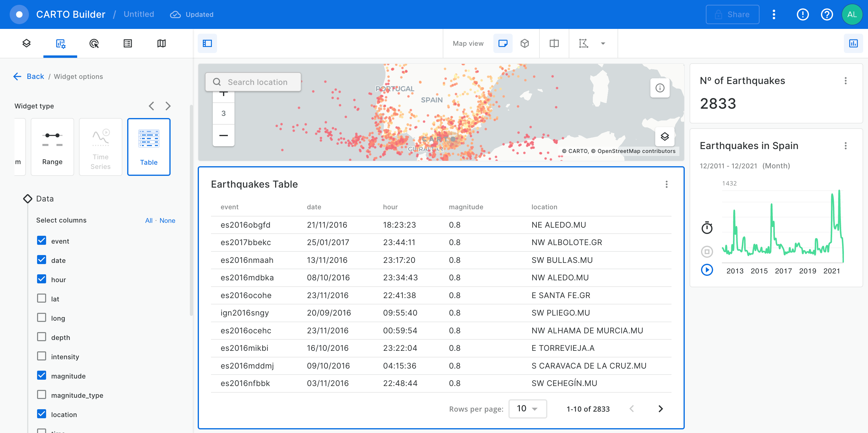868x433 pixels.
Task: Open Earthquakes in Spain widget options menu
Action: [845, 146]
